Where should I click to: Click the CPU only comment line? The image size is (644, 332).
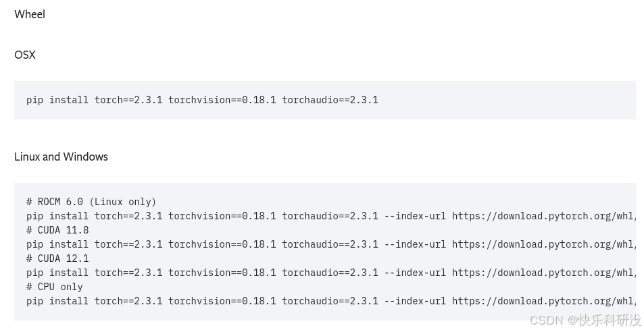tap(55, 287)
